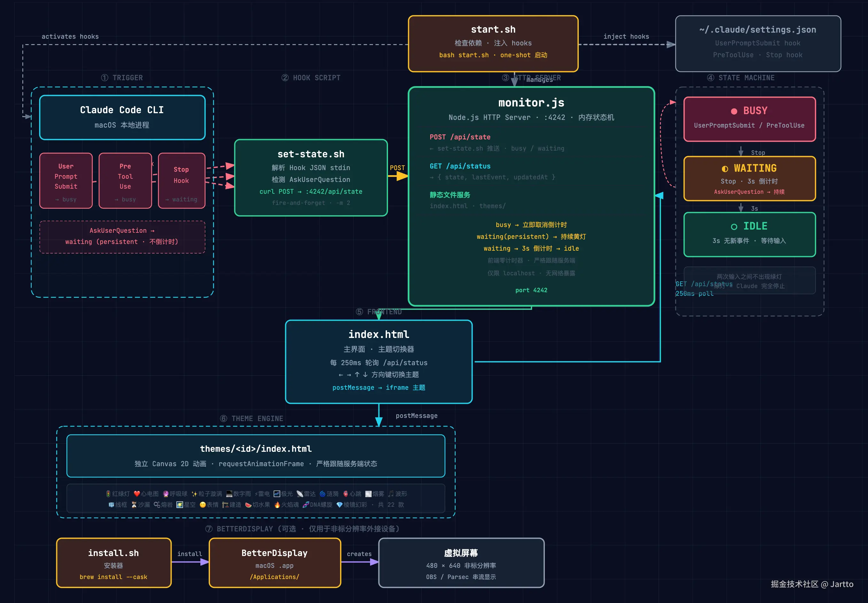Image resolution: width=868 pixels, height=603 pixels.
Task: Click the satellite dish icon beside 雷达
Action: pos(300,494)
